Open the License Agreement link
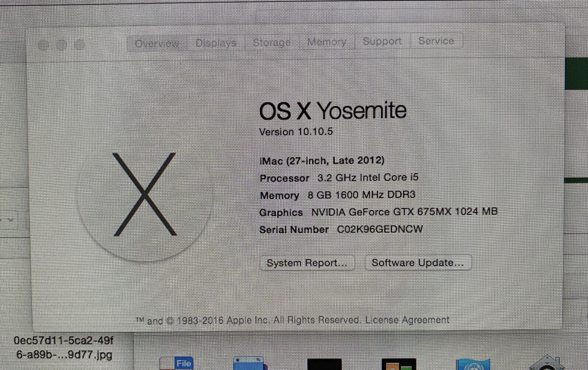The width and height of the screenshot is (588, 370). (x=407, y=320)
